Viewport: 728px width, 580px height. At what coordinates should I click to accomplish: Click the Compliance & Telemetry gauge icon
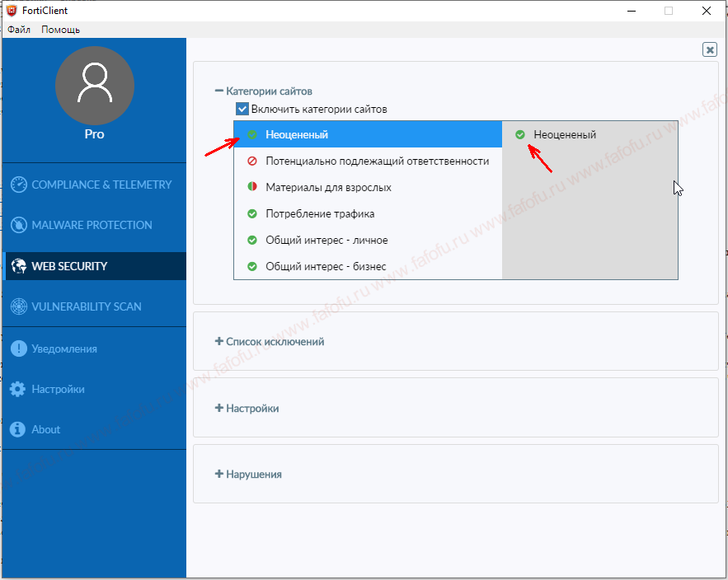[19, 185]
